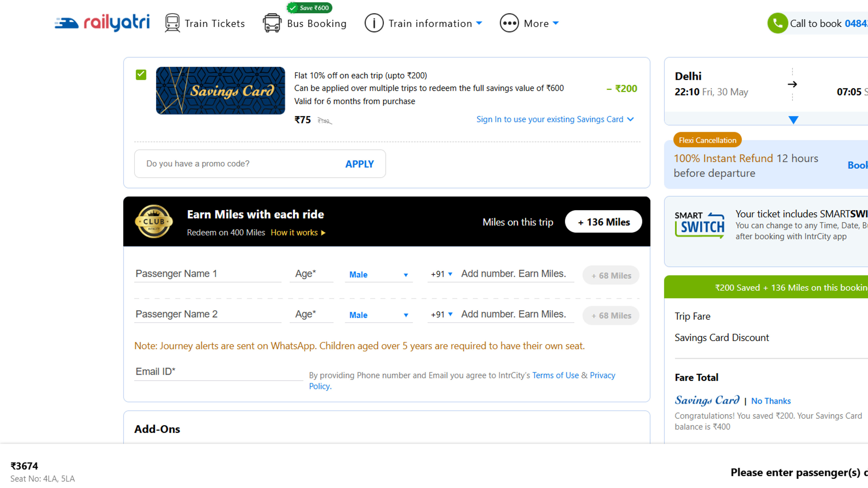868x488 pixels.
Task: Click APPLY promo code button
Action: 359,164
